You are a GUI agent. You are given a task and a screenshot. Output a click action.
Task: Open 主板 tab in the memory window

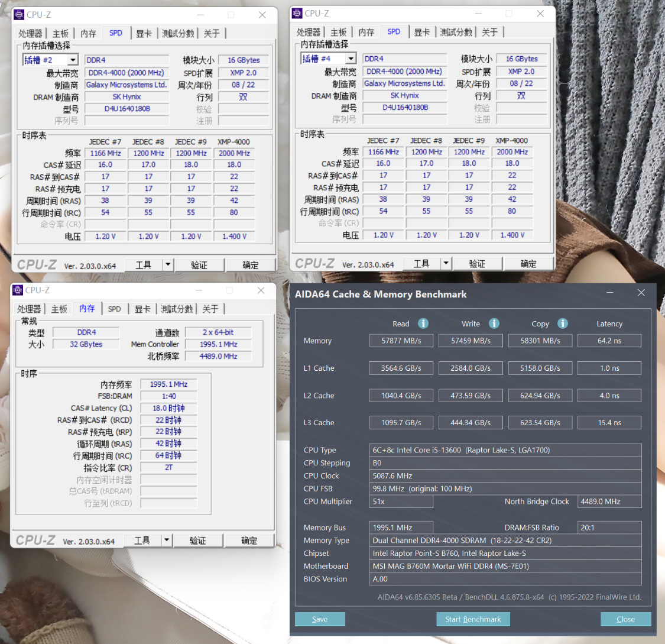[59, 309]
